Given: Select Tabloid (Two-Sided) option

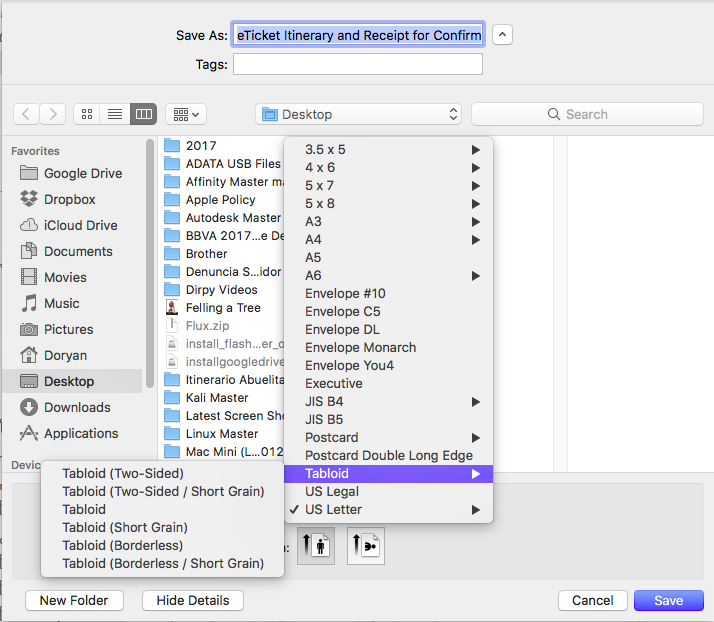Looking at the screenshot, I should [162, 474].
